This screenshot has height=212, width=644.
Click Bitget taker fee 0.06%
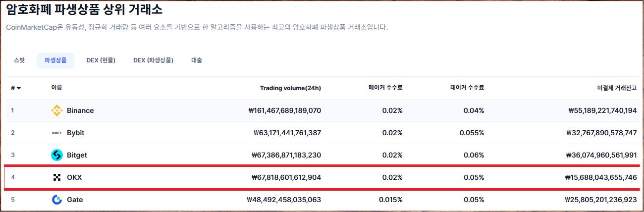coord(474,155)
